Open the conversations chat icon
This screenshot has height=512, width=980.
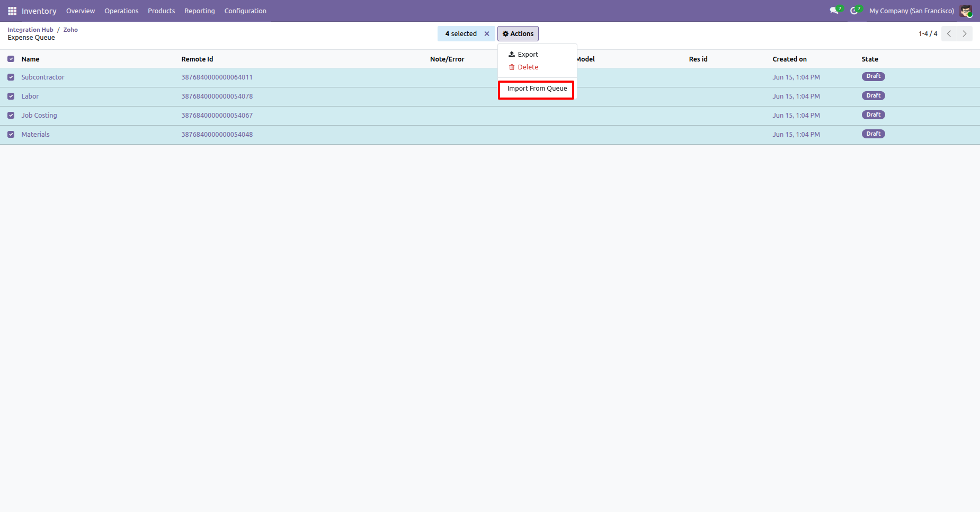(x=834, y=11)
